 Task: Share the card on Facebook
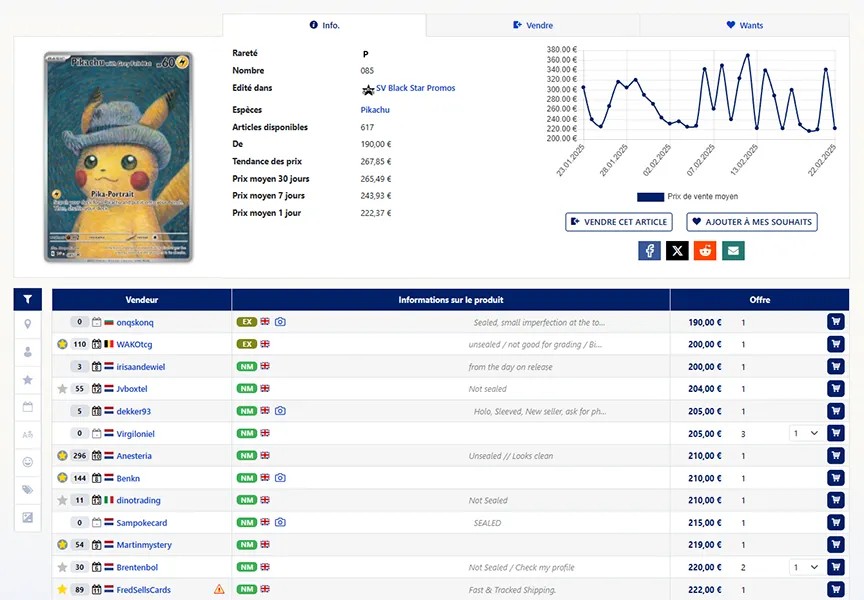(x=650, y=251)
